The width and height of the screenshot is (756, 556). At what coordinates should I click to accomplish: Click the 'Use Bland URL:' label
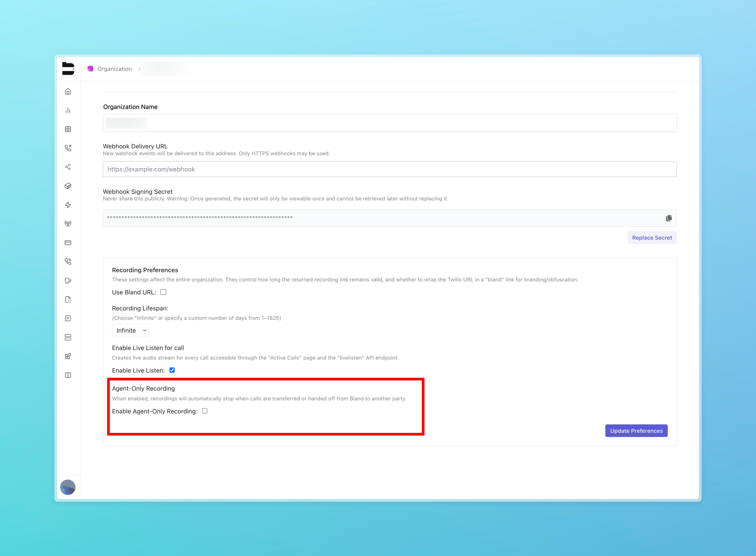tap(134, 292)
